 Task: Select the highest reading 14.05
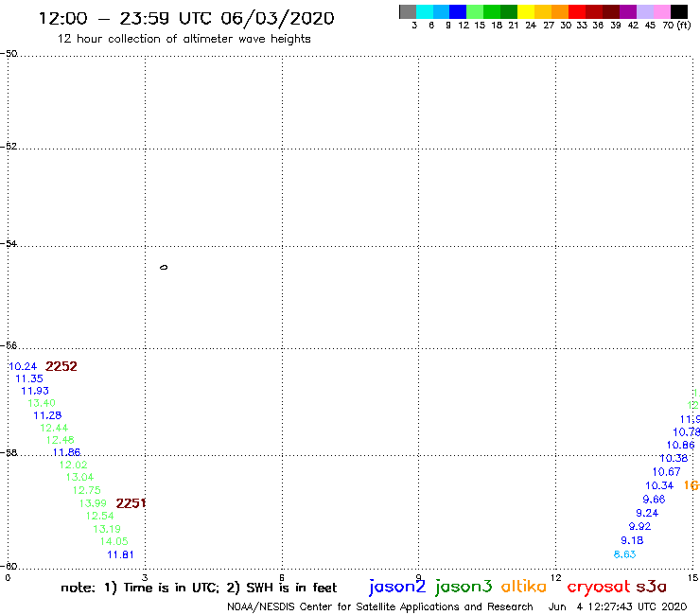point(114,542)
